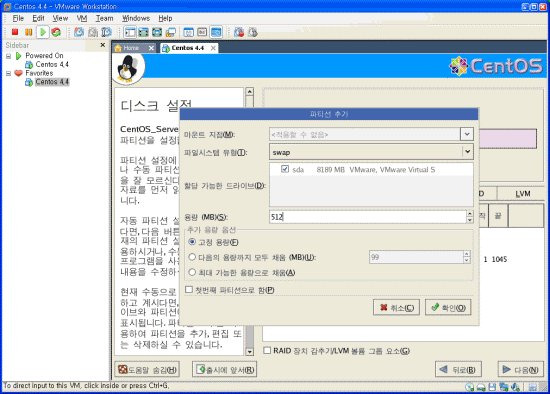Click the Take Snapshot toolbar icon
Screen dimensions: 550x394
79,32
